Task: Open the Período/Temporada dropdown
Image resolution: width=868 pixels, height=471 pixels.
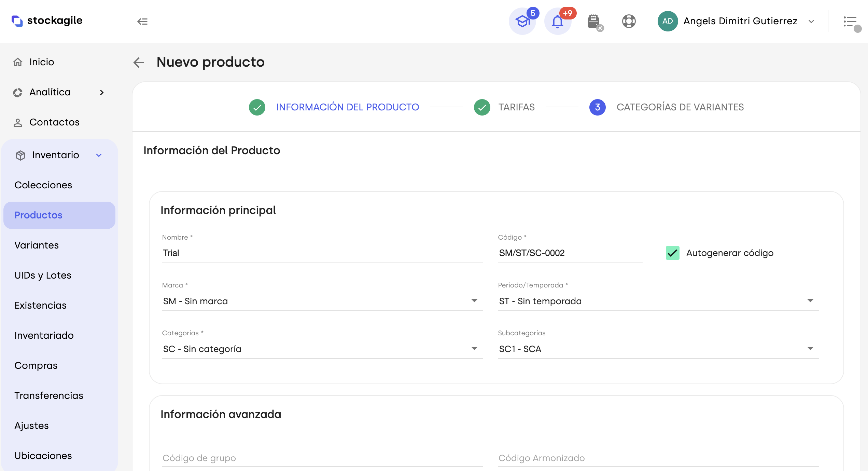Action: (658, 301)
